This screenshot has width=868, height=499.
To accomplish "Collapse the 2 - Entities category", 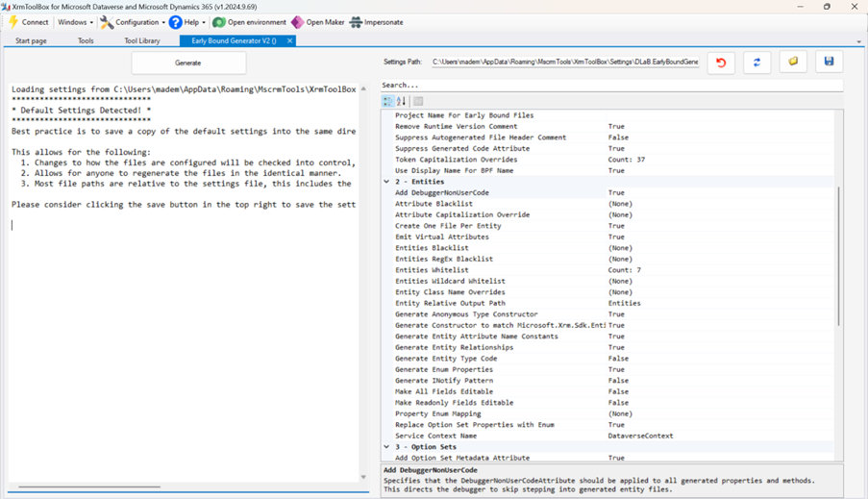I will click(386, 182).
